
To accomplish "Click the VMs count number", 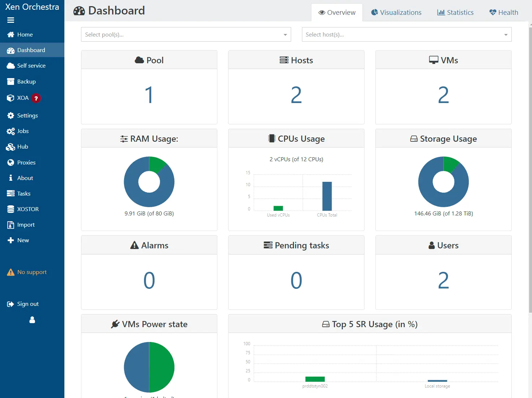I will point(443,95).
